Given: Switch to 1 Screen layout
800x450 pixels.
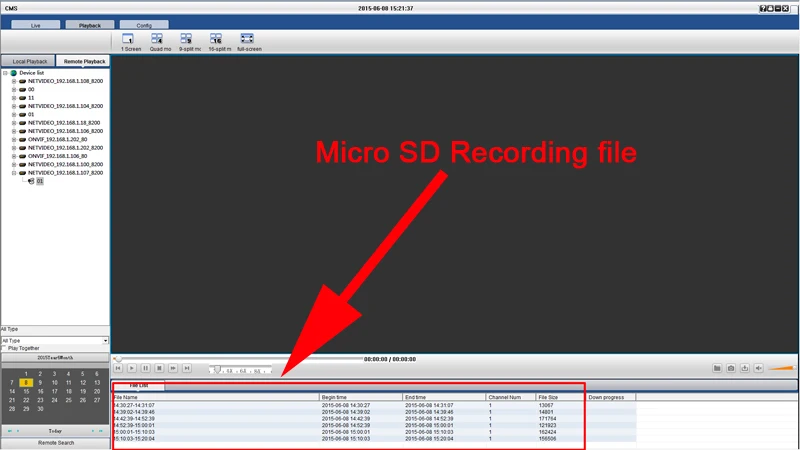Looking at the screenshot, I should pos(128,39).
